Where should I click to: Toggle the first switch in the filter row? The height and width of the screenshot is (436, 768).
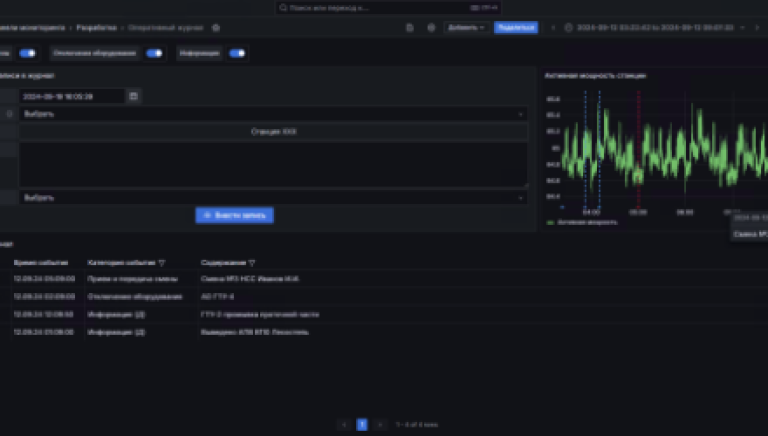(x=27, y=53)
